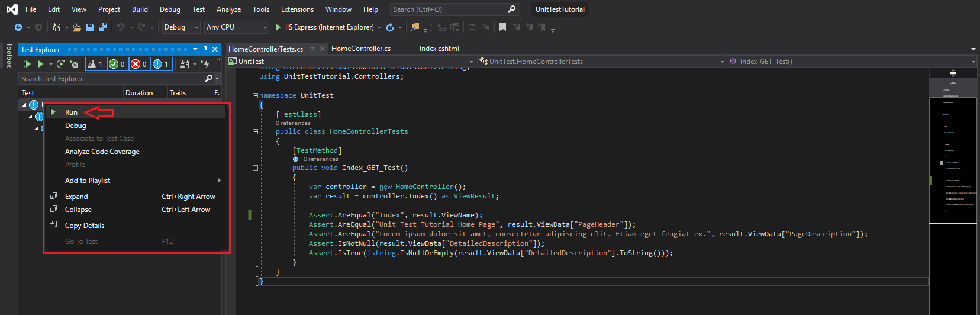Image resolution: width=980 pixels, height=315 pixels.
Task: Click the Save All icon
Action: click(x=102, y=27)
